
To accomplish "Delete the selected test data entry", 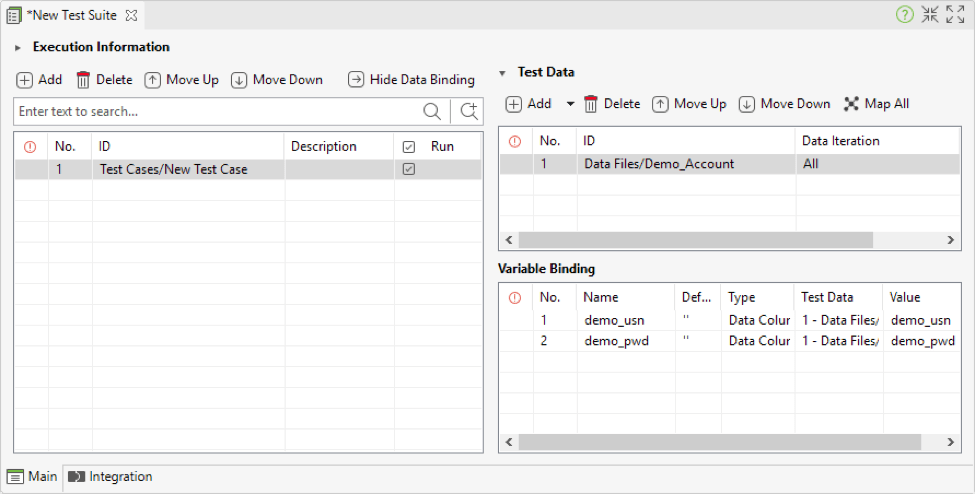I will (612, 104).
